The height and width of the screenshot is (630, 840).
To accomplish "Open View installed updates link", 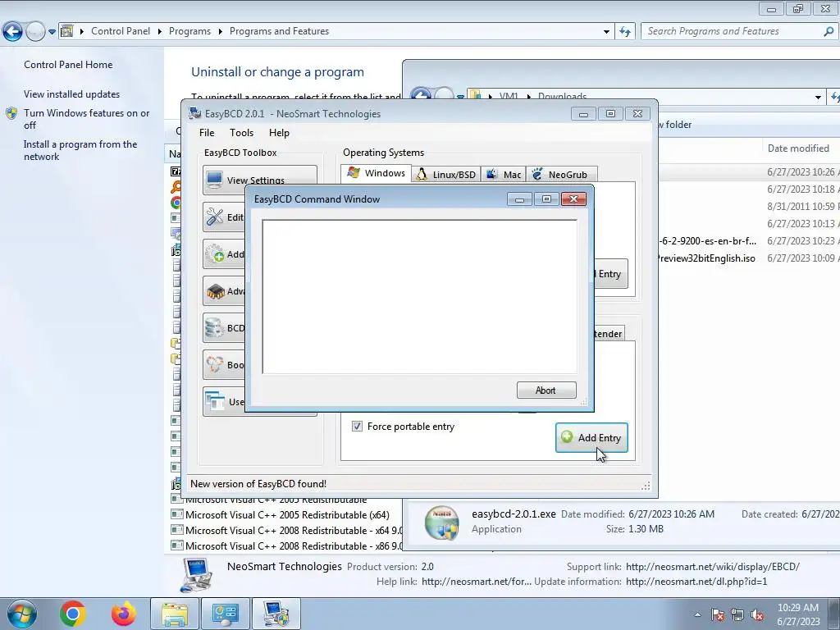I will coord(72,94).
